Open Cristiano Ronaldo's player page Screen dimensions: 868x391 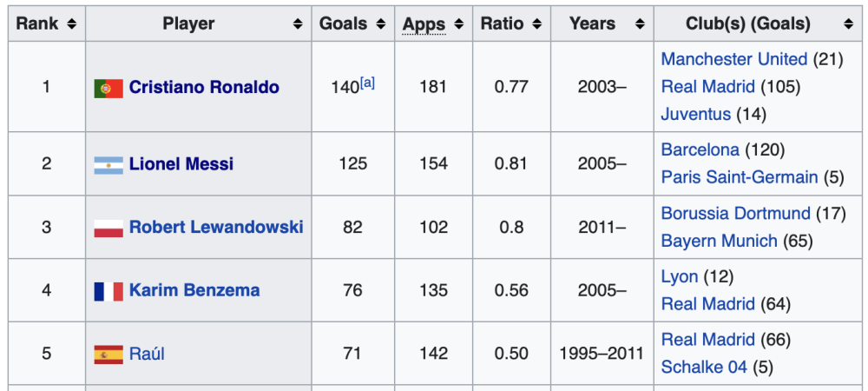(204, 87)
